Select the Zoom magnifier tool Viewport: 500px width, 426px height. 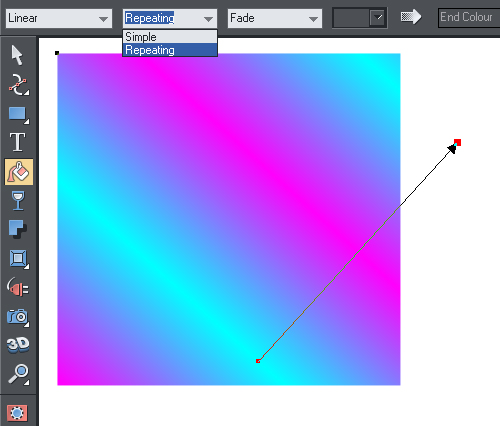point(18,374)
